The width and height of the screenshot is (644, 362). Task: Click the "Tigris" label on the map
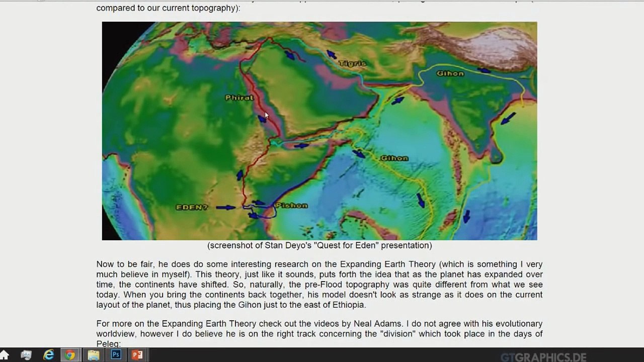pyautogui.click(x=352, y=63)
